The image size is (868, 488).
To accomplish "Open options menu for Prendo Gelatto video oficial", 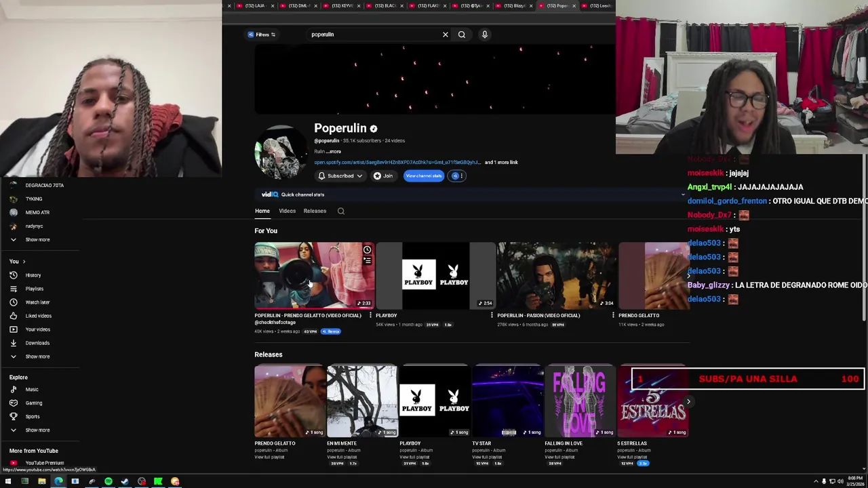I will coord(370,315).
